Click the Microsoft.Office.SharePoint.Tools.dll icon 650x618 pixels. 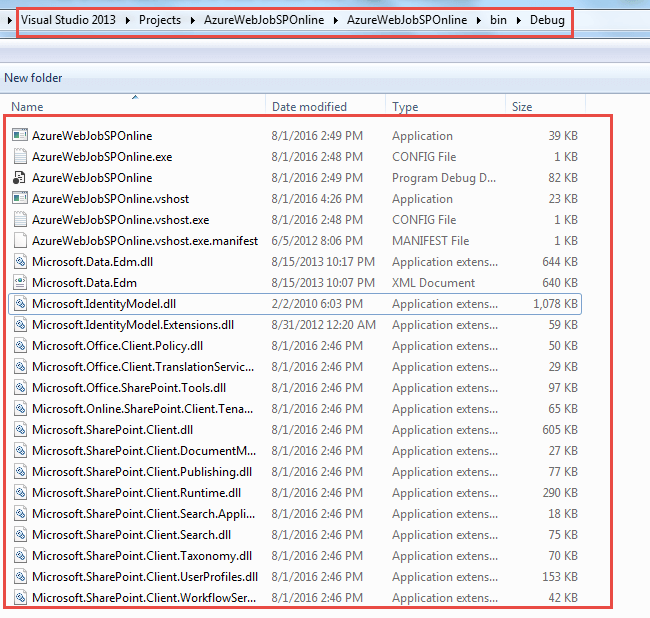(x=20, y=388)
